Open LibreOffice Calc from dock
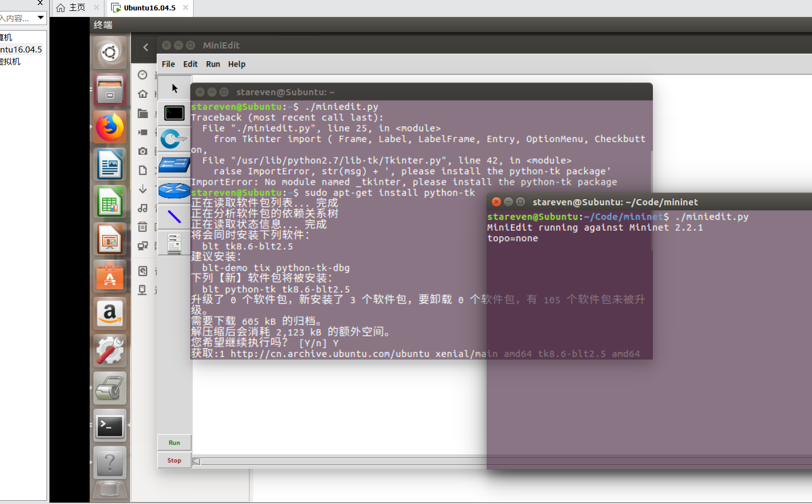Screen dimensions: 812x504 click(x=110, y=202)
